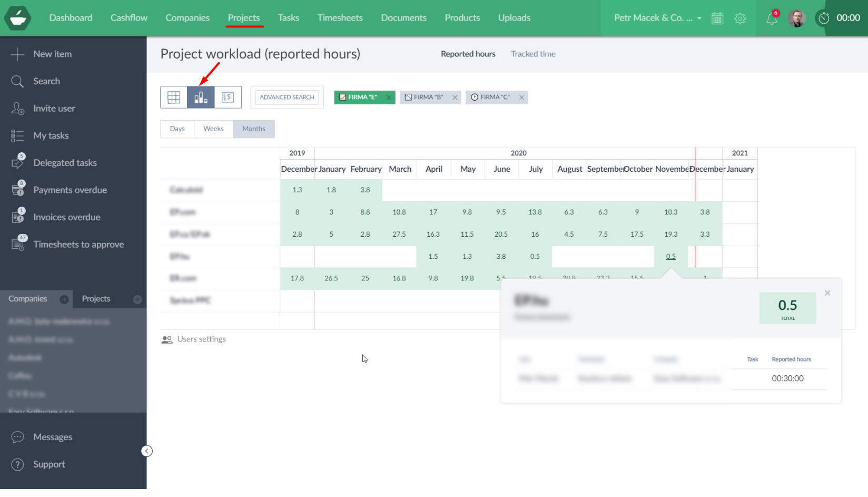The height and width of the screenshot is (497, 868).
Task: Add a project with the plus icon
Action: (137, 299)
